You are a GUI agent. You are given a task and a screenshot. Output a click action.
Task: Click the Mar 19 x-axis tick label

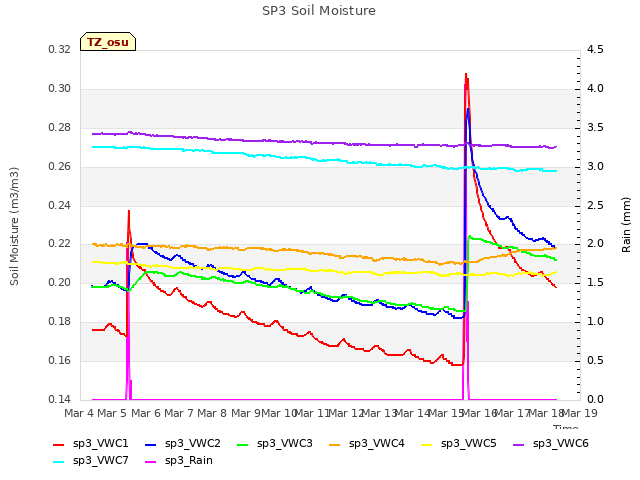click(x=580, y=413)
